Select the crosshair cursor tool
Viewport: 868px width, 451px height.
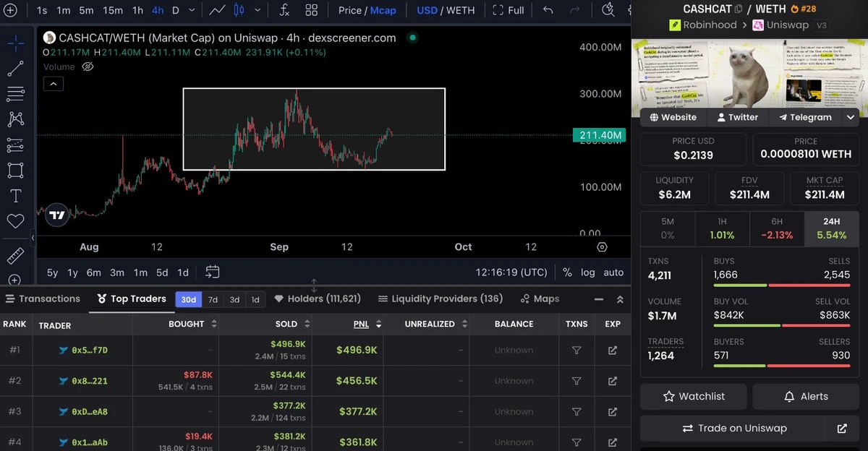15,43
